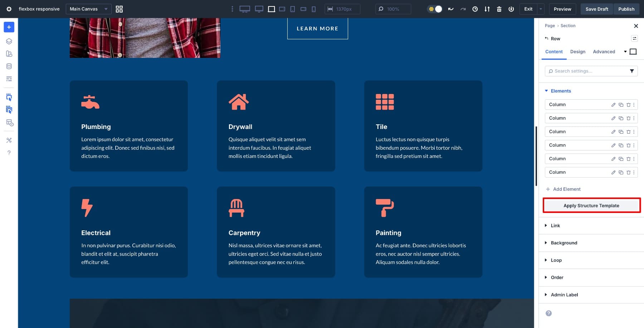Click Add Element link
Screen dimensions: 644x328
(x=566, y=189)
